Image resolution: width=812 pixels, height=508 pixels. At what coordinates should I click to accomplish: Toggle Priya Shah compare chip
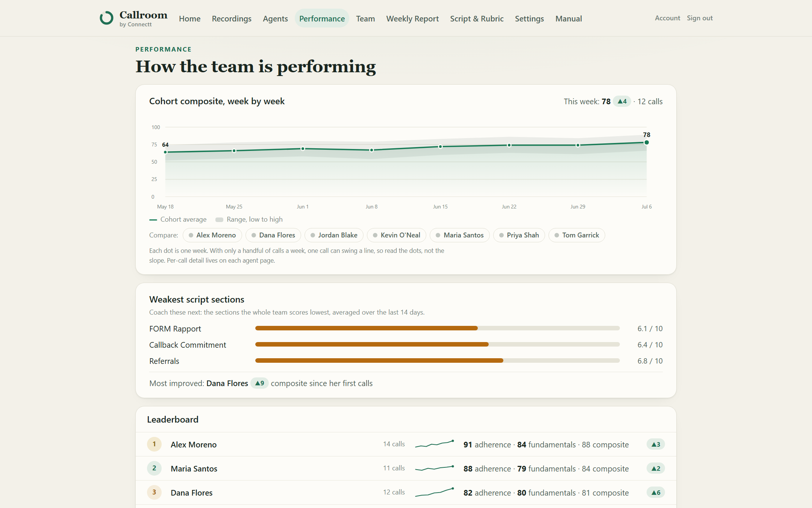pos(519,235)
